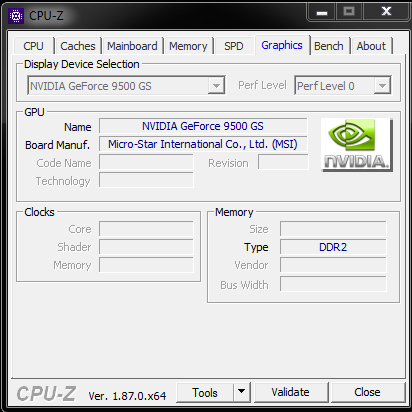The image size is (412, 412).
Task: Click the Memory clock field
Action: tap(146, 265)
